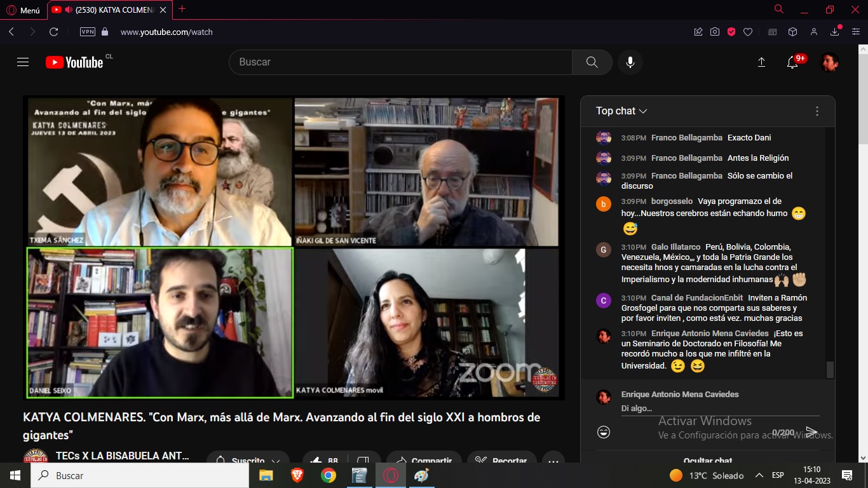Click the Buscar search field on YouTube
The image size is (868, 488).
tap(400, 62)
